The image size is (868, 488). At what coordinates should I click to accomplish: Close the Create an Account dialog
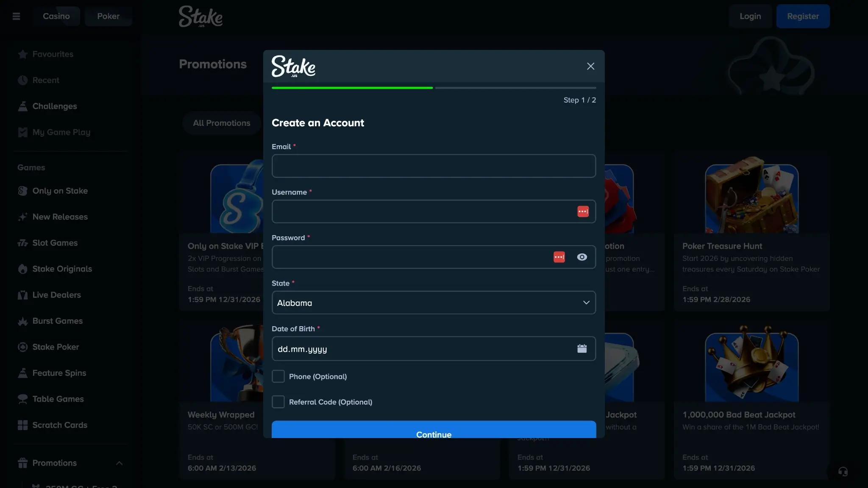pyautogui.click(x=590, y=66)
